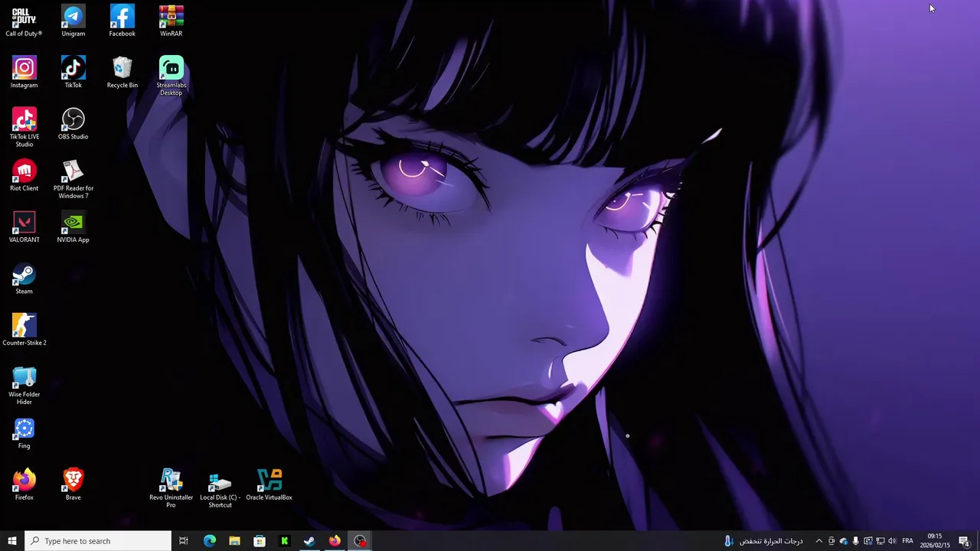This screenshot has width=980, height=551.
Task: Select Local Disk (C) shortcut icon
Action: coord(220,488)
